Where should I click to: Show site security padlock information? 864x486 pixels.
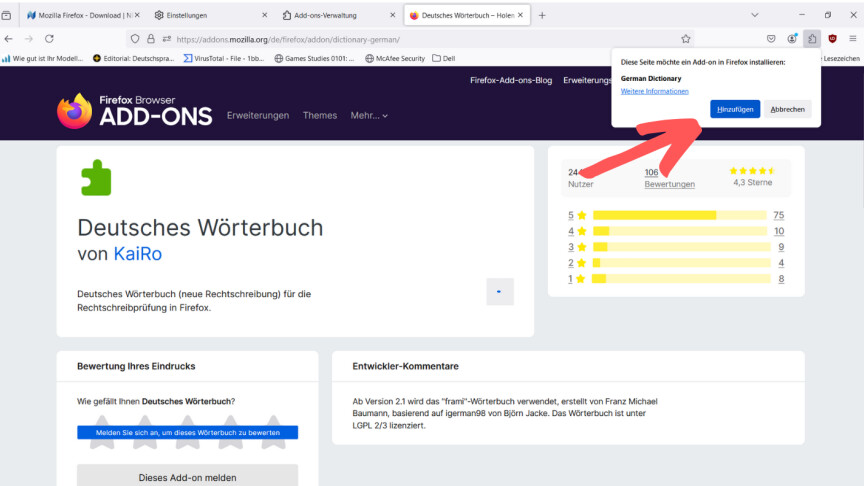[x=150, y=39]
